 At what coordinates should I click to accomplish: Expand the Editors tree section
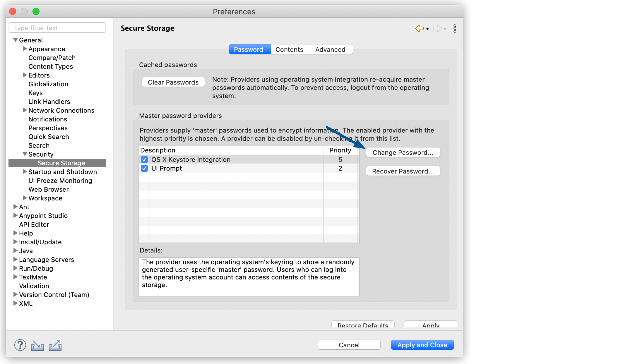click(25, 75)
